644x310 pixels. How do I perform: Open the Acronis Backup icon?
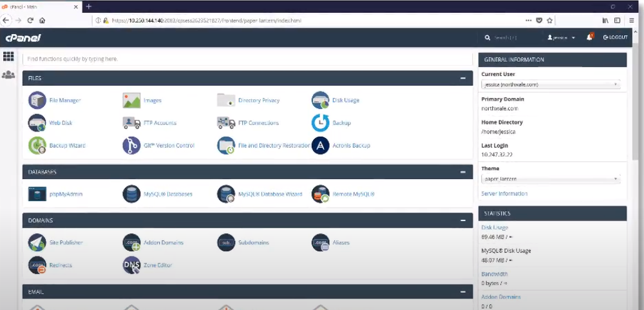click(320, 145)
